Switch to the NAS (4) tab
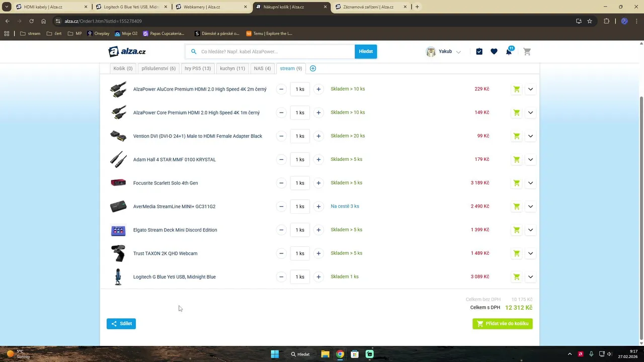644x362 pixels. coord(262,68)
